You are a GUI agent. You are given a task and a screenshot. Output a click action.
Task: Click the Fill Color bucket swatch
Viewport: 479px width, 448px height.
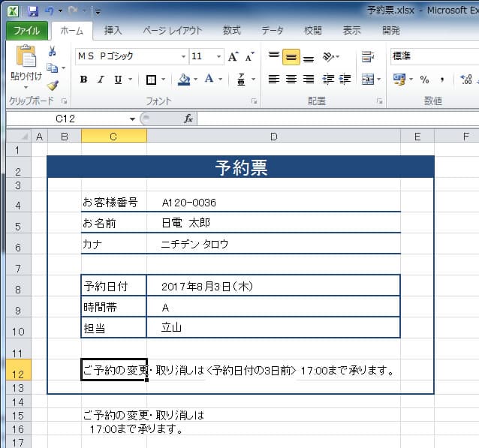pyautogui.click(x=184, y=80)
